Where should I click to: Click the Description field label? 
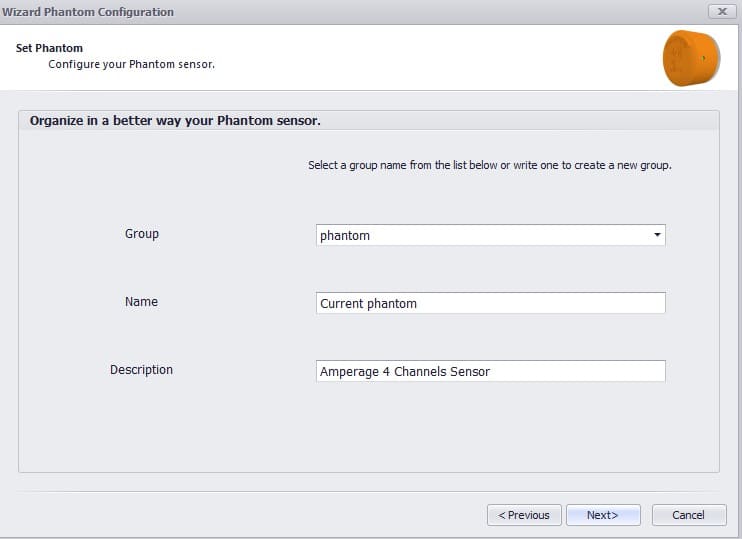(x=141, y=370)
